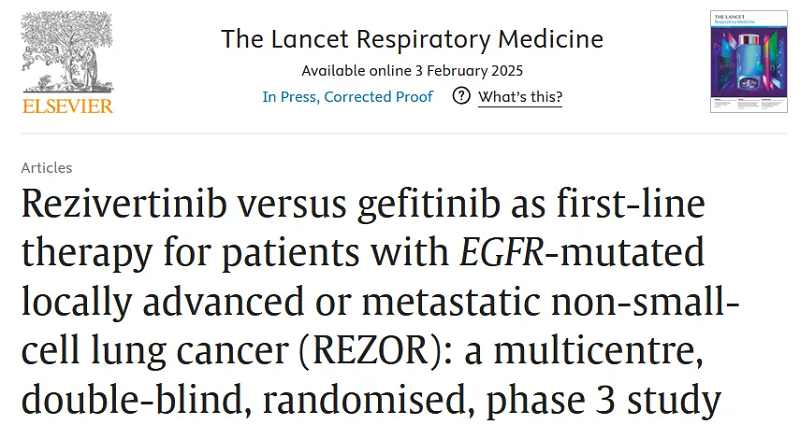The width and height of the screenshot is (800, 439).
Task: Click the word "gefitinib" in the title
Action: 429,204
